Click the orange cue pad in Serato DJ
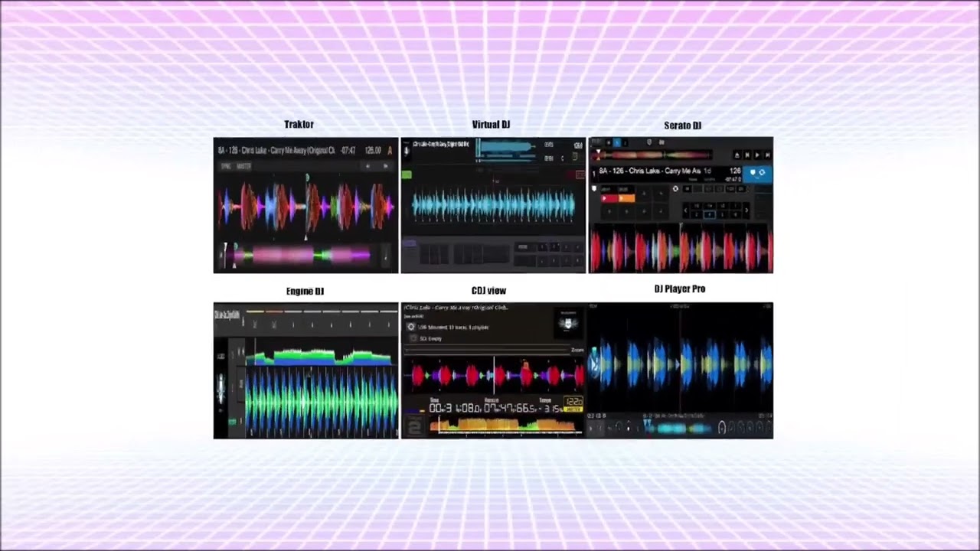This screenshot has width=980, height=551. coord(626,199)
